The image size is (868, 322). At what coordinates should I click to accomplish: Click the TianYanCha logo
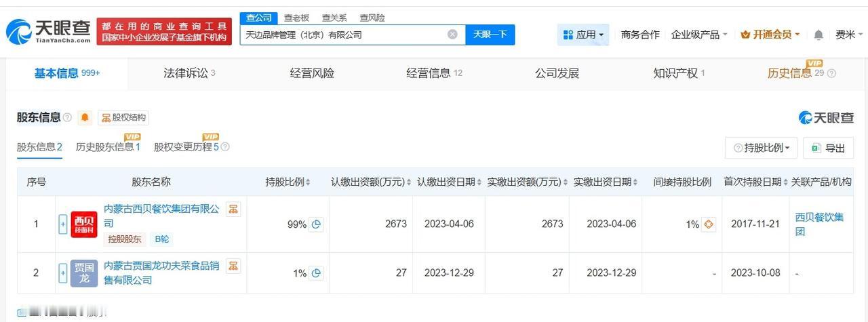[49, 31]
